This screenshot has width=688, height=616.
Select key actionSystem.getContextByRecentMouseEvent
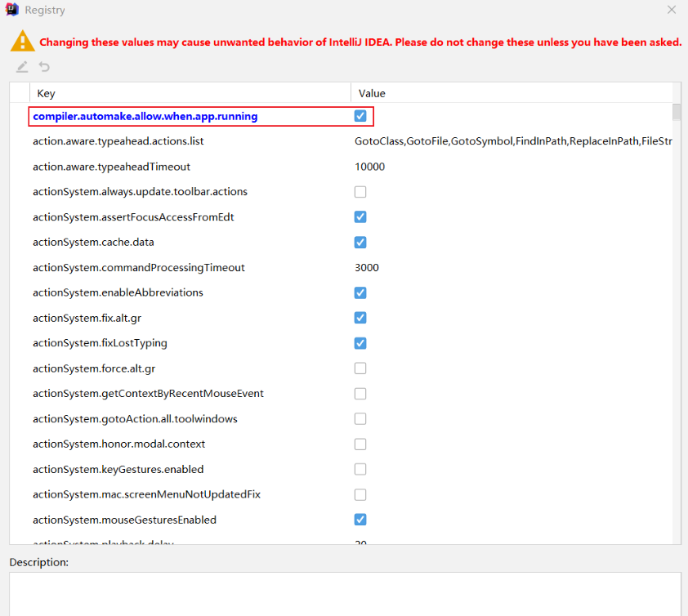pyautogui.click(x=149, y=394)
